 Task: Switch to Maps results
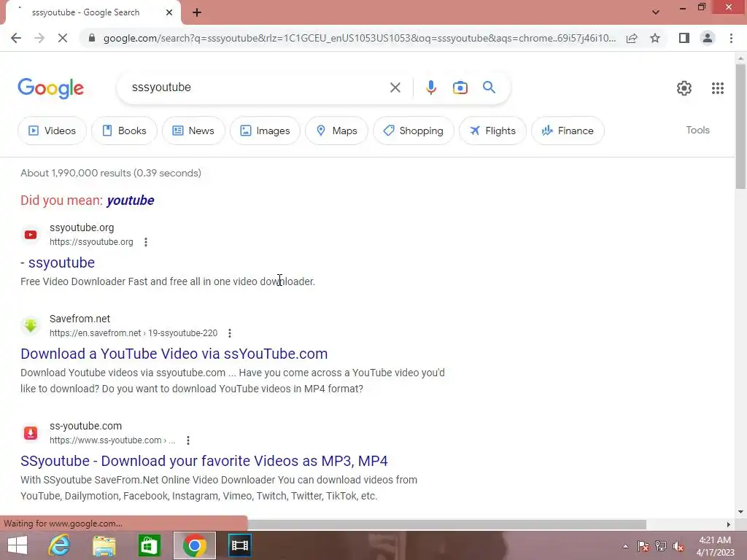tap(336, 131)
